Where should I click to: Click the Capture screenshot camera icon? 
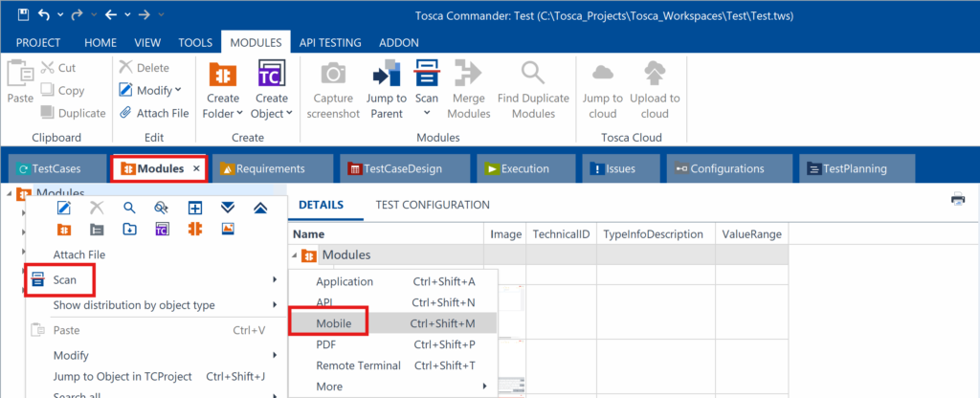[x=333, y=75]
